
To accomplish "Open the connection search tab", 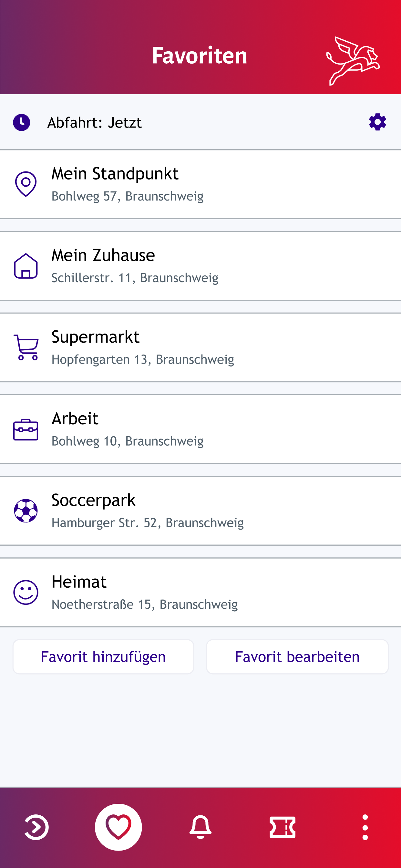I will pos(36,827).
